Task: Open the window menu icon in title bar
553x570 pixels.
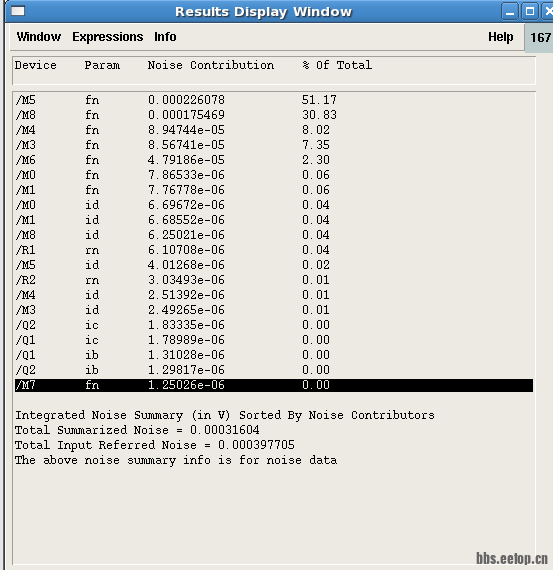Action: click(18, 11)
